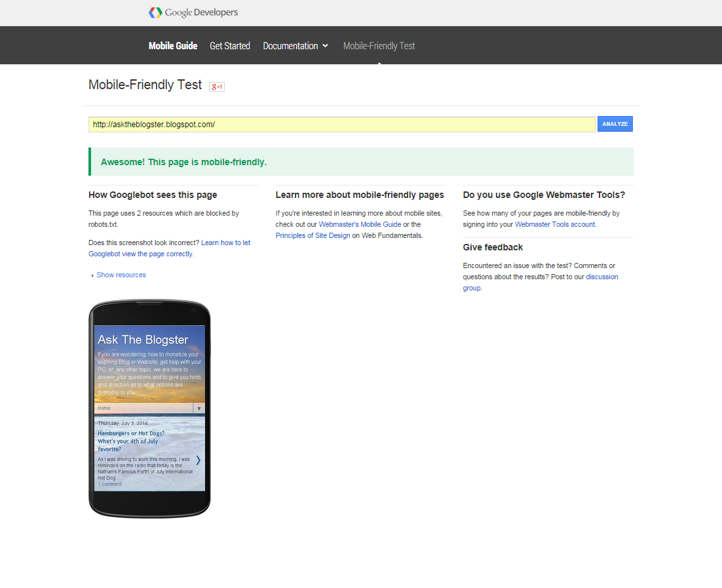Viewport: 722px width, 588px height.
Task: Open the Principles of Site Design link
Action: click(x=313, y=235)
